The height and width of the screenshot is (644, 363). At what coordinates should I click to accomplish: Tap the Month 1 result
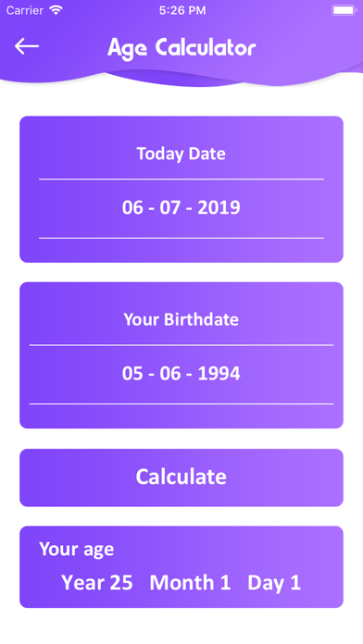tap(190, 583)
